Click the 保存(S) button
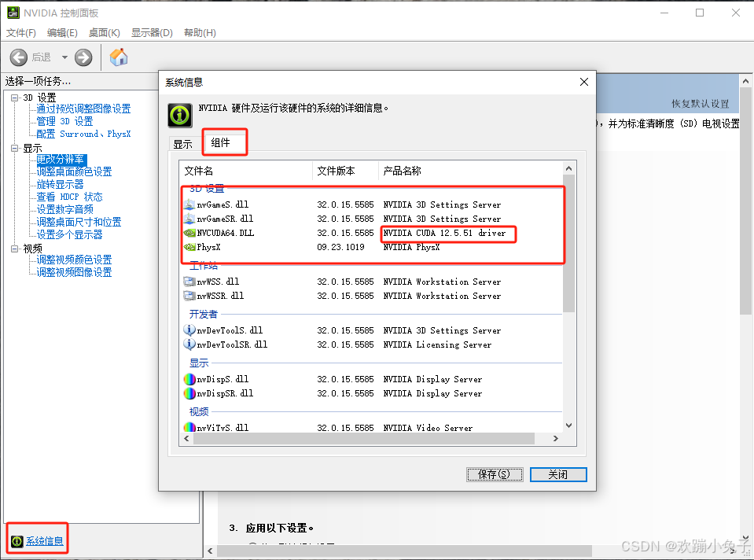The image size is (754, 560). click(x=495, y=474)
